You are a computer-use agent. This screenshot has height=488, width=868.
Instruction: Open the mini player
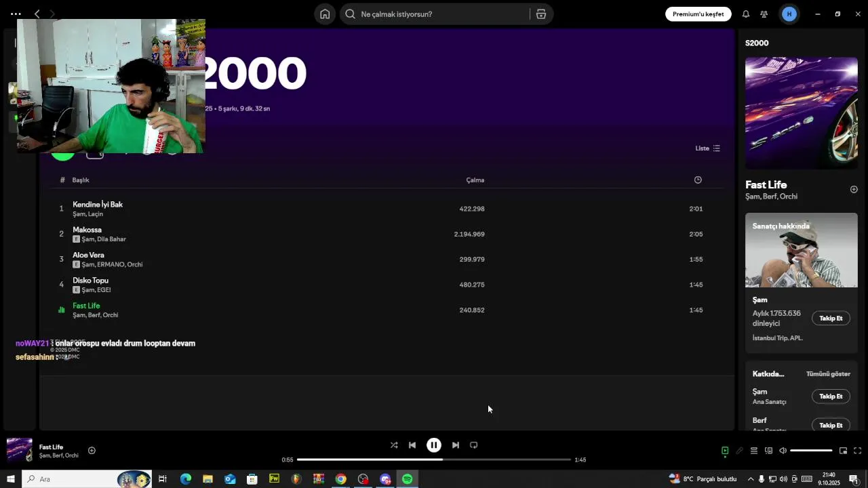(x=843, y=451)
